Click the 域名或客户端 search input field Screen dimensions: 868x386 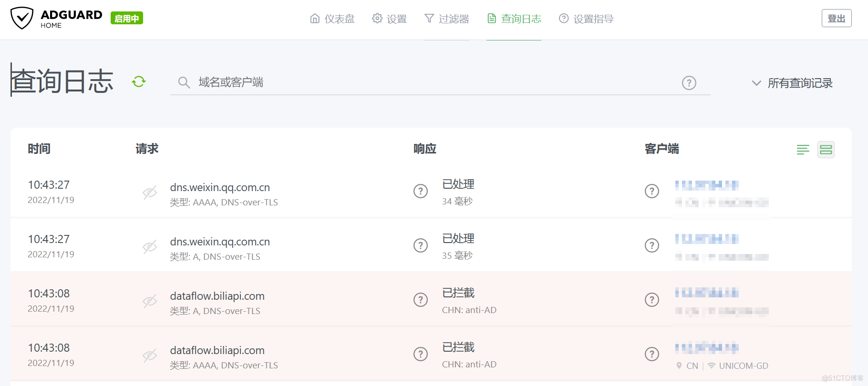coord(334,82)
